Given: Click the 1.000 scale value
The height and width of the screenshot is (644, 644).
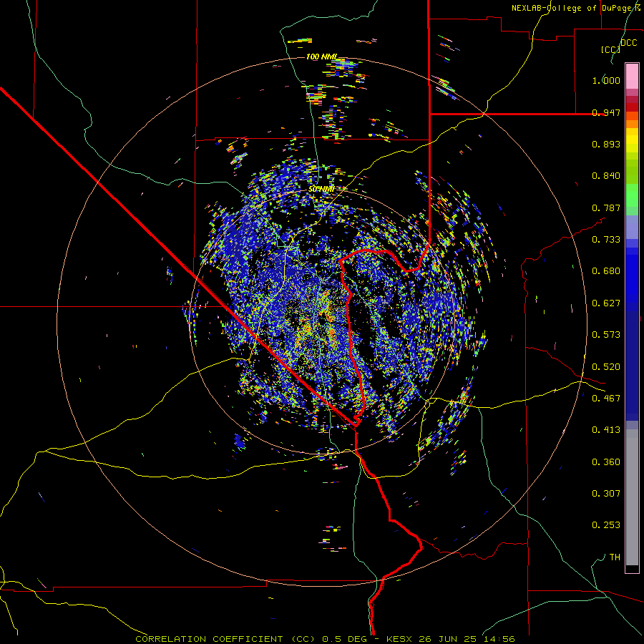Looking at the screenshot, I should click(x=606, y=80).
